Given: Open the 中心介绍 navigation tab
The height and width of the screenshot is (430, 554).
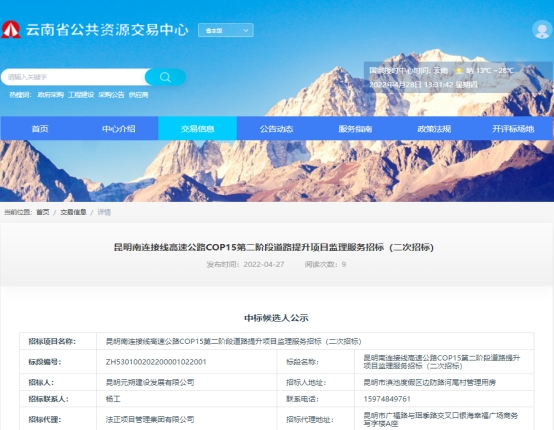Looking at the screenshot, I should pos(119,129).
